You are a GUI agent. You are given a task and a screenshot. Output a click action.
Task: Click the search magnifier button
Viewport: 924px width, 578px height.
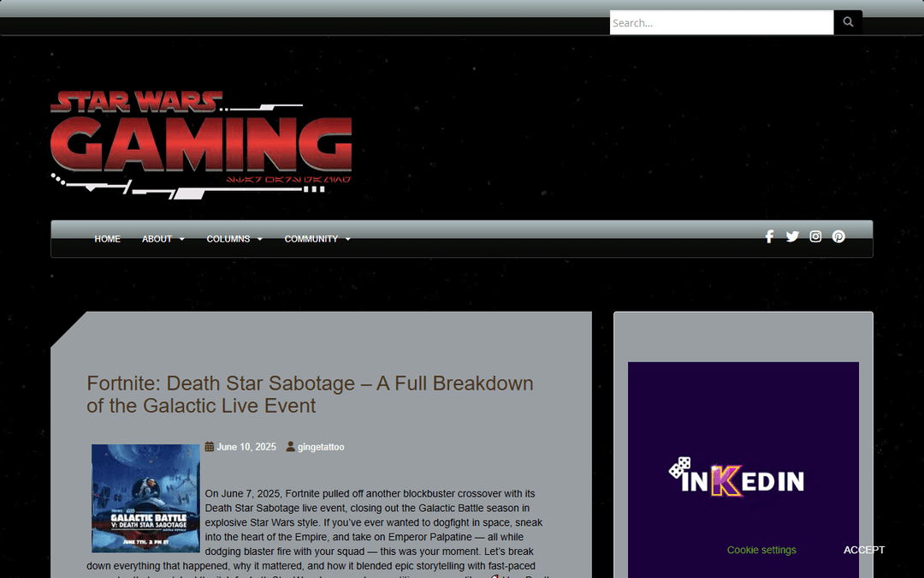coord(848,22)
